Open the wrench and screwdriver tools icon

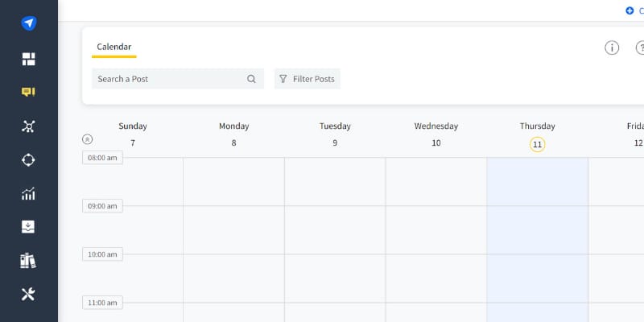28,295
